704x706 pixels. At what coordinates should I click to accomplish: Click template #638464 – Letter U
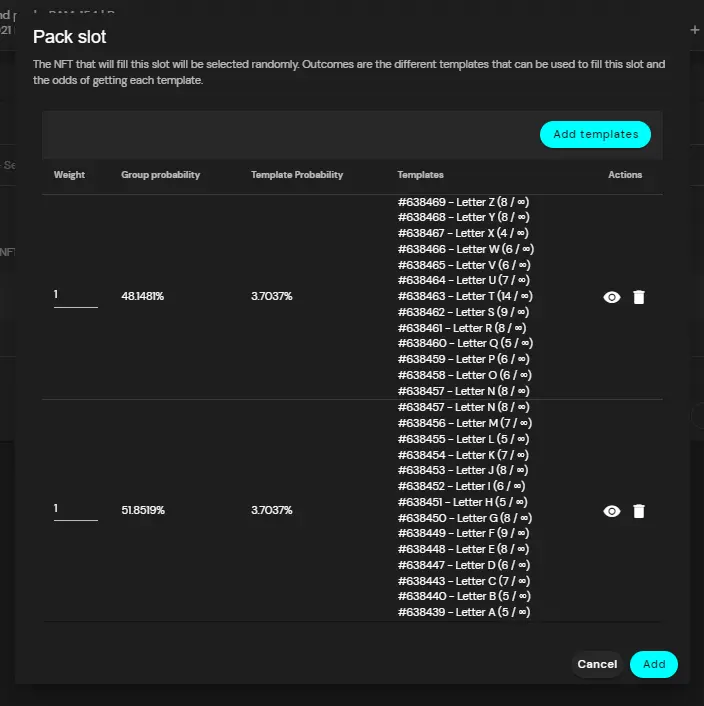click(464, 280)
